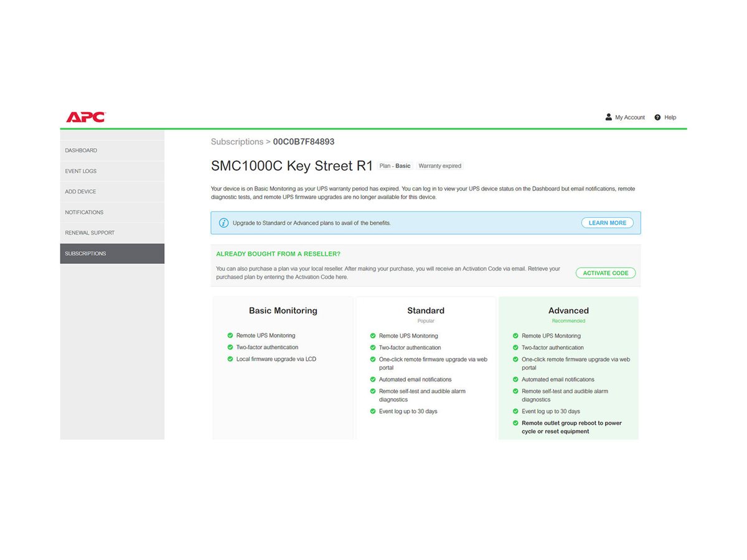747x560 pixels.
Task: Click Basic Monitoring's Two-factor authentication check icon
Action: click(x=230, y=347)
